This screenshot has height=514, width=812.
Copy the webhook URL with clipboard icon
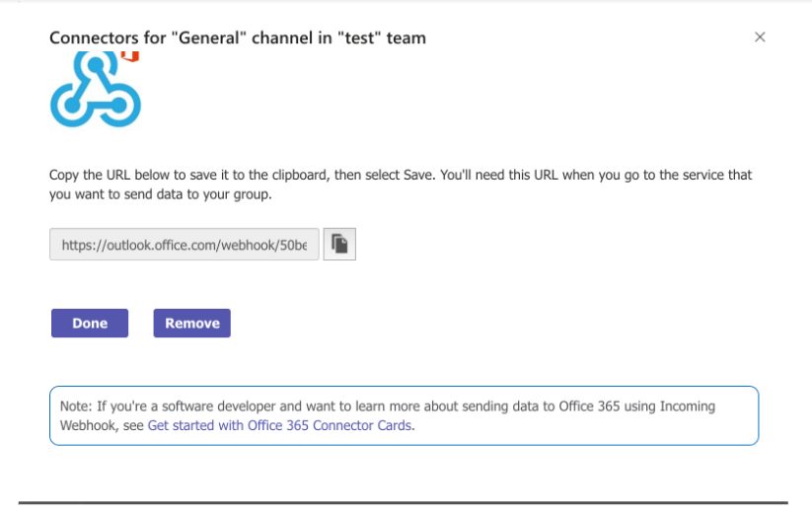pos(339,244)
